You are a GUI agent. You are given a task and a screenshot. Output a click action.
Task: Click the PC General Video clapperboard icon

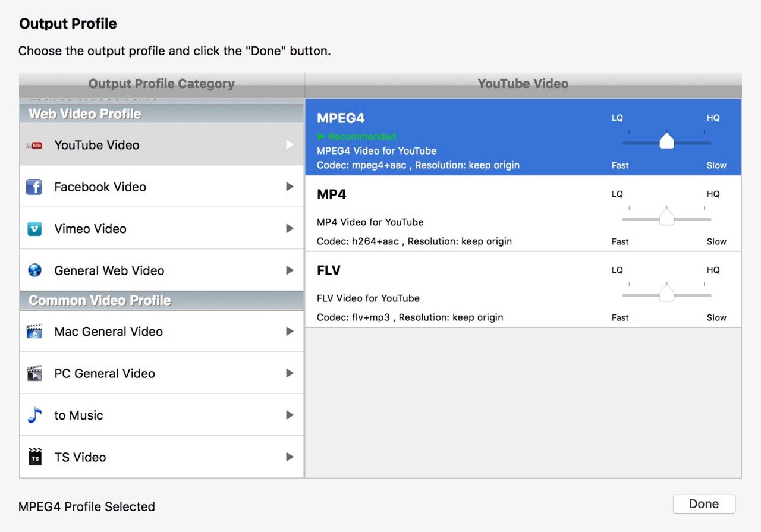point(34,373)
